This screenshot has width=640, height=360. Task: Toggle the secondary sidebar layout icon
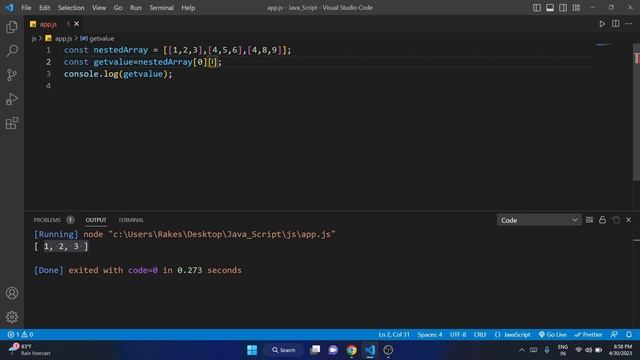(563, 8)
